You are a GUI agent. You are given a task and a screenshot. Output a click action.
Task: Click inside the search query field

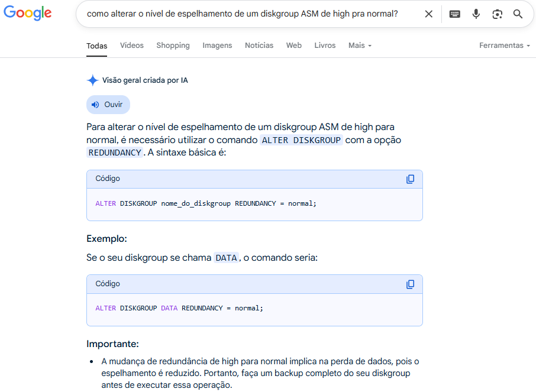[248, 14]
